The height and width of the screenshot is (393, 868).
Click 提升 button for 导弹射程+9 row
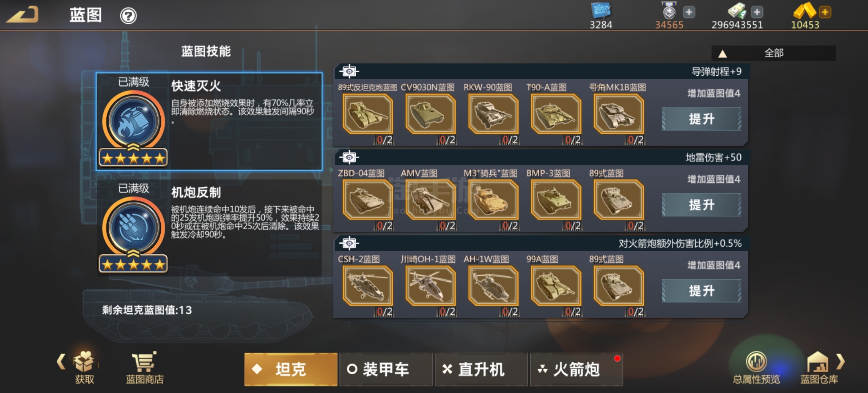coord(701,119)
